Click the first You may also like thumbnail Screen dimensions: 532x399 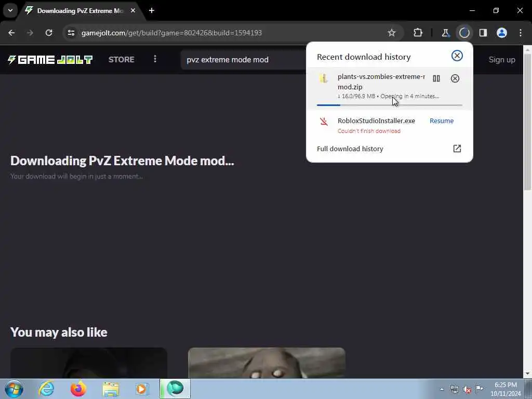[x=88, y=363]
